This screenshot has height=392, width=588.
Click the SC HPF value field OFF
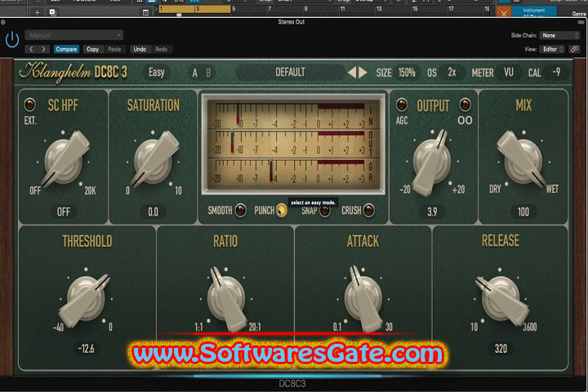click(x=64, y=212)
